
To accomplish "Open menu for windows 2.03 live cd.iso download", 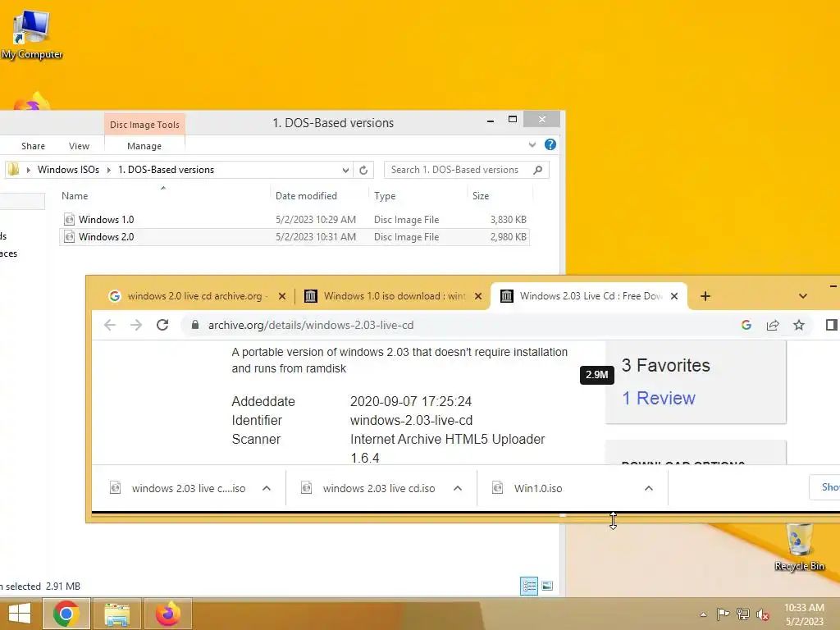I will click(x=458, y=488).
